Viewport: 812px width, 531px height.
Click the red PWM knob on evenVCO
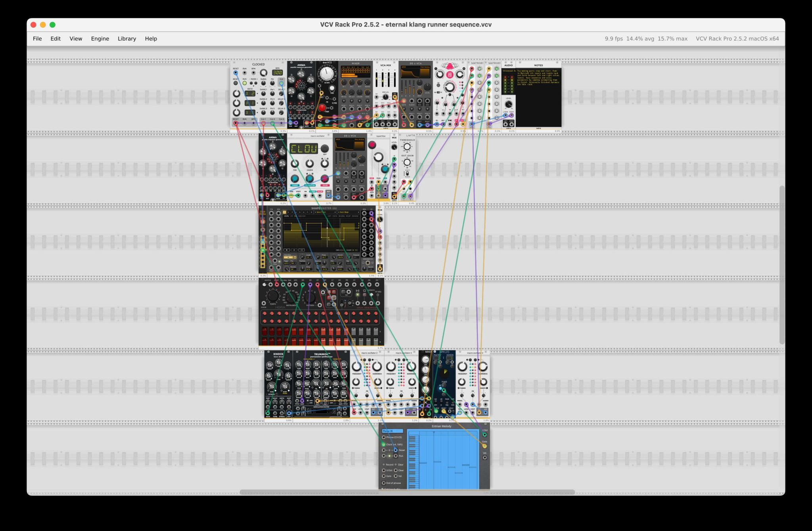pos(322,108)
